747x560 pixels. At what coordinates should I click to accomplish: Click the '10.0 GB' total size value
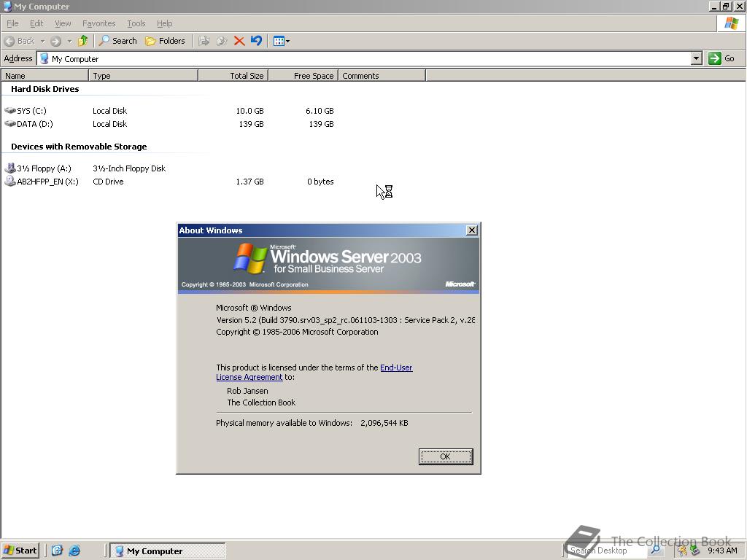[249, 111]
